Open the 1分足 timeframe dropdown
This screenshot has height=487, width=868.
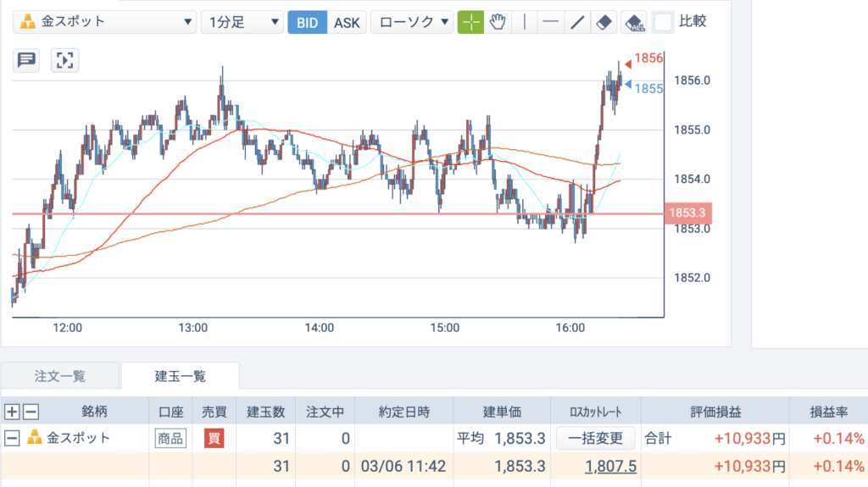click(242, 22)
